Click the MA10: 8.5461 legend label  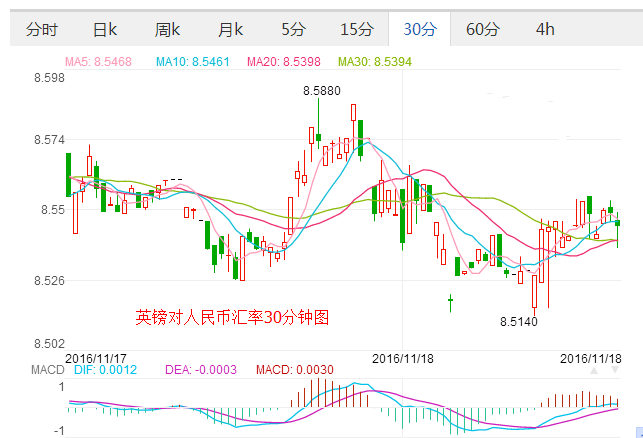(192, 62)
